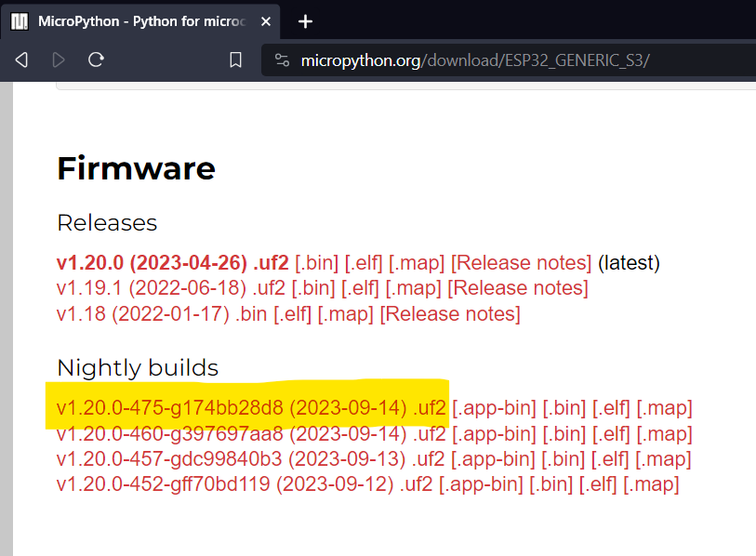Open Release notes for v1.19.1

point(518,288)
